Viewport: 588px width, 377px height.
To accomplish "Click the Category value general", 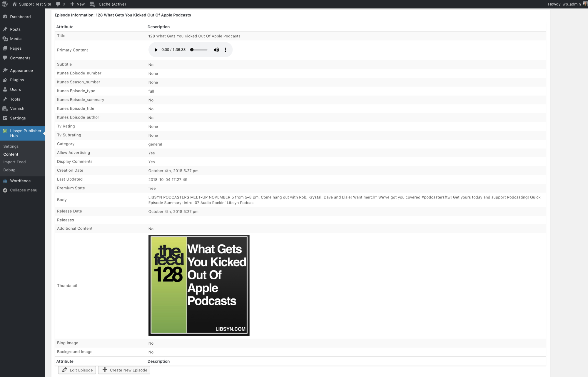I will pyautogui.click(x=155, y=144).
